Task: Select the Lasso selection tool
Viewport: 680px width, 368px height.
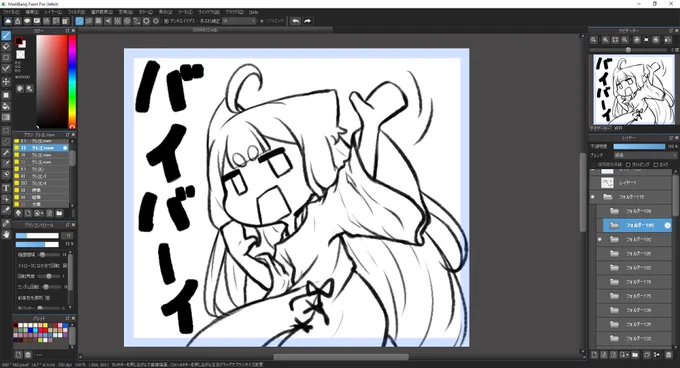Action: point(6,141)
